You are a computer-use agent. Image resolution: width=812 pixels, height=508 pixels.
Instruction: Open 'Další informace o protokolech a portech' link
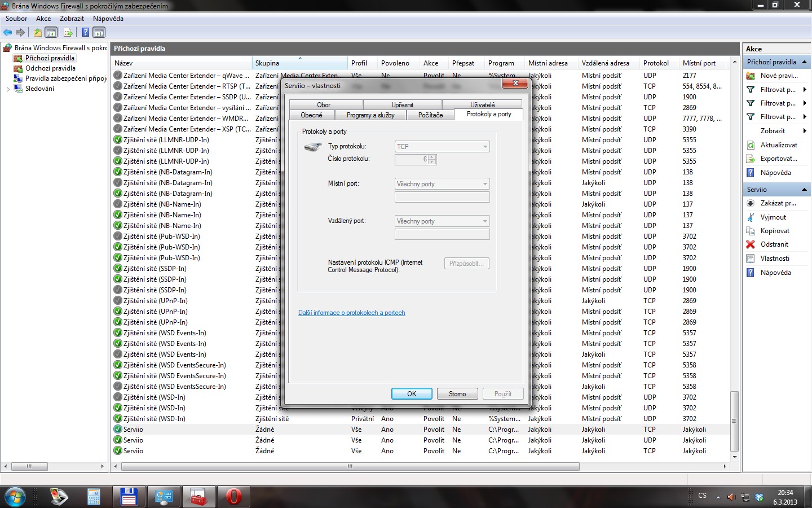pos(352,313)
